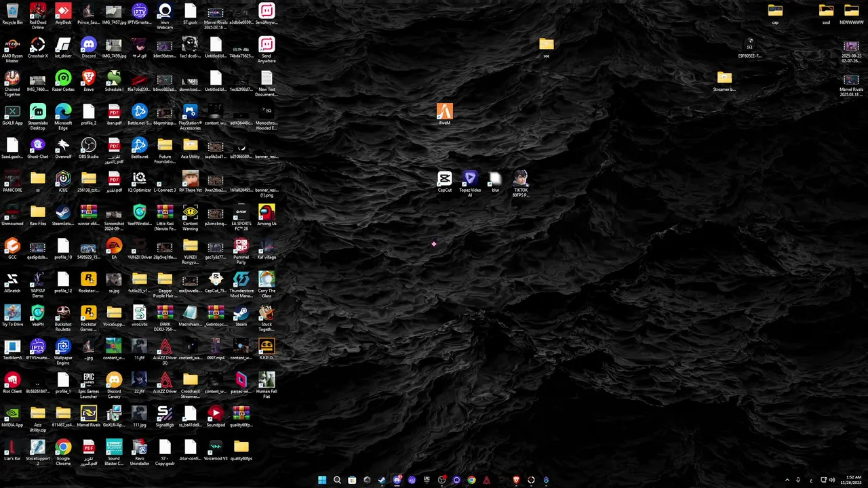868x488 pixels.
Task: Open the GCC desktop shortcut
Action: tap(12, 249)
